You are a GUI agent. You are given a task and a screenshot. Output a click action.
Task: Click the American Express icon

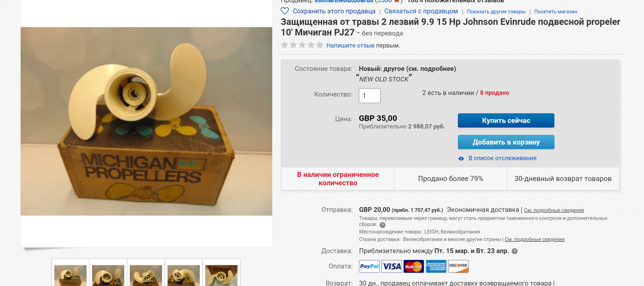[436, 266]
